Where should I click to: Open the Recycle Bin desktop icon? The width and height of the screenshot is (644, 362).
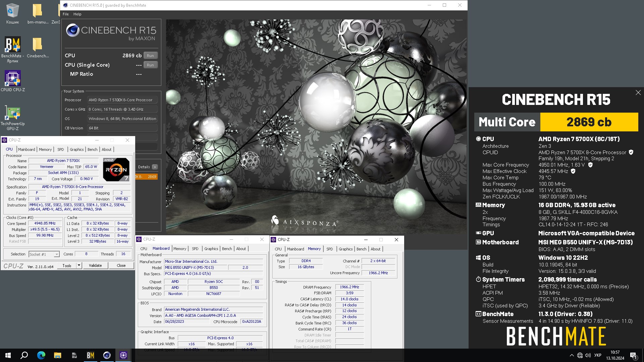pos(12,13)
